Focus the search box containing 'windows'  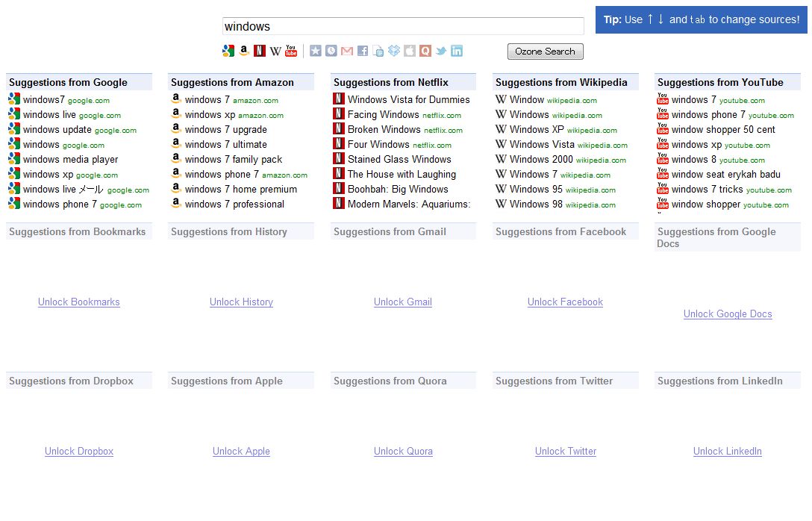403,26
